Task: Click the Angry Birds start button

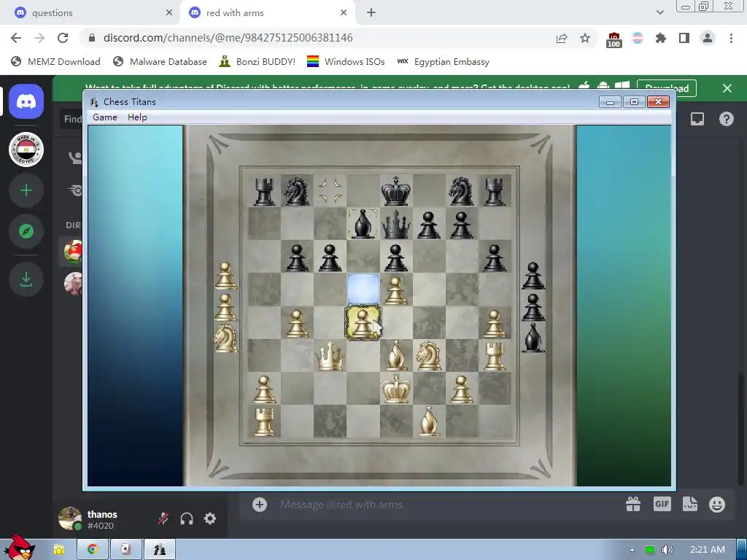Action: (x=18, y=548)
